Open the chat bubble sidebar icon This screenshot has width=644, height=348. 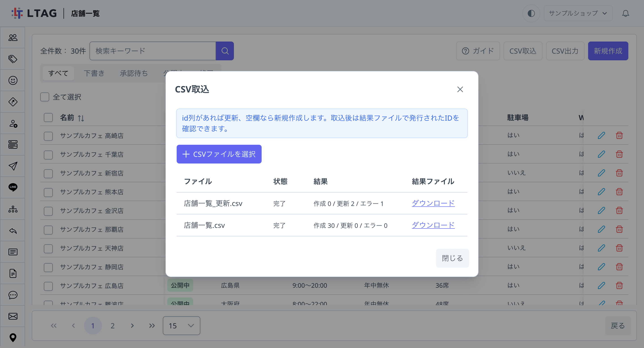(13, 295)
